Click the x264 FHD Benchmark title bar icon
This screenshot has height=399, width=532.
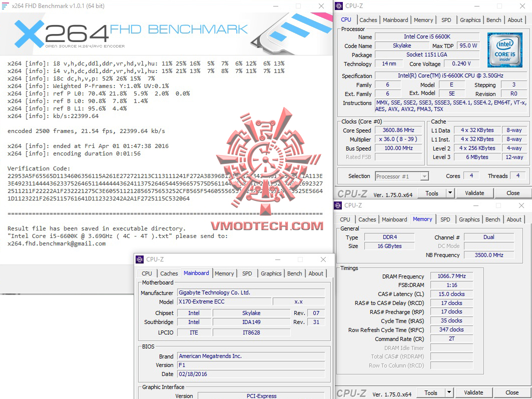tap(5, 6)
